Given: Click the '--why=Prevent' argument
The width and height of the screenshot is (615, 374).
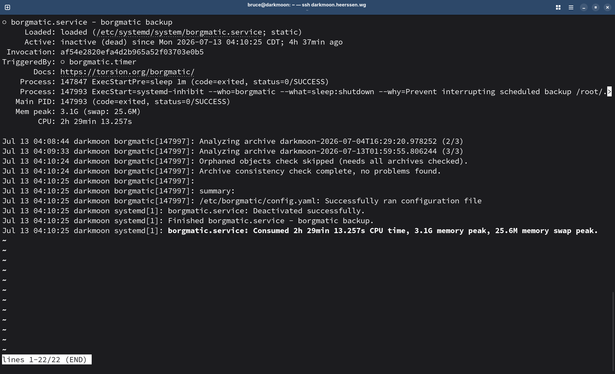Looking at the screenshot, I should [x=408, y=92].
